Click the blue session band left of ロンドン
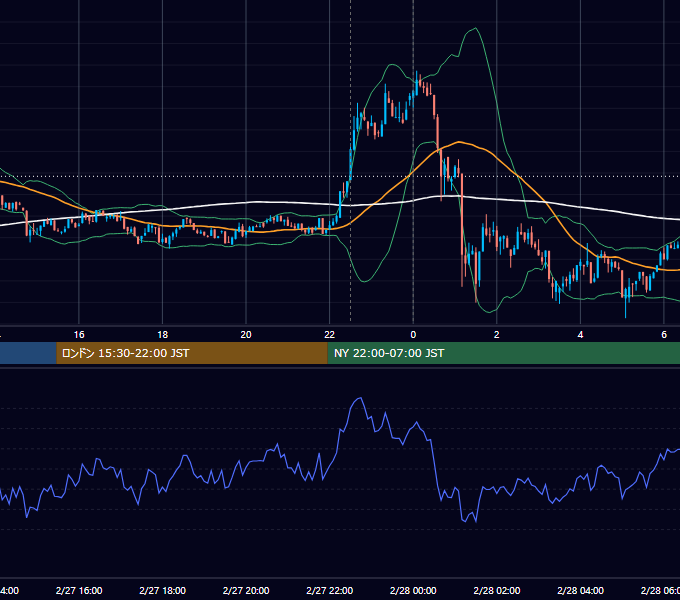The width and height of the screenshot is (680, 600). [28, 353]
